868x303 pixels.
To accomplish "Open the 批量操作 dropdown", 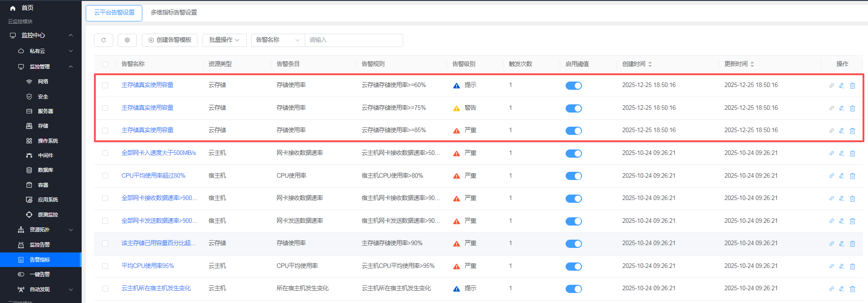I will (224, 40).
